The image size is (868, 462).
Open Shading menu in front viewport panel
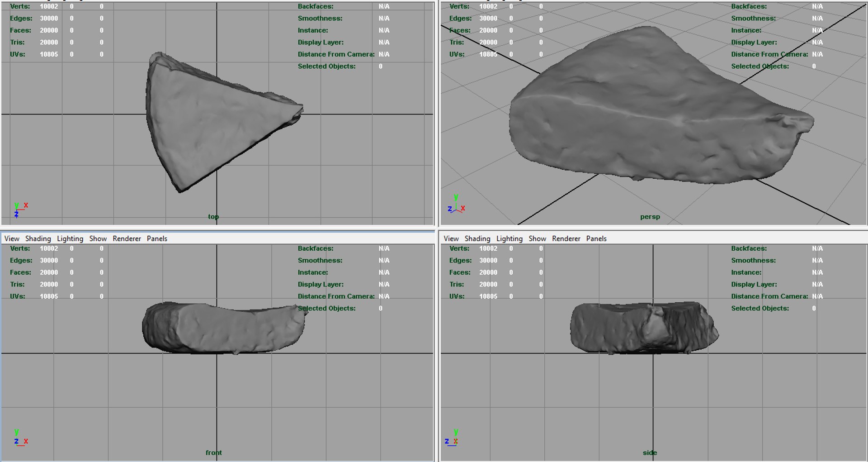pos(38,238)
